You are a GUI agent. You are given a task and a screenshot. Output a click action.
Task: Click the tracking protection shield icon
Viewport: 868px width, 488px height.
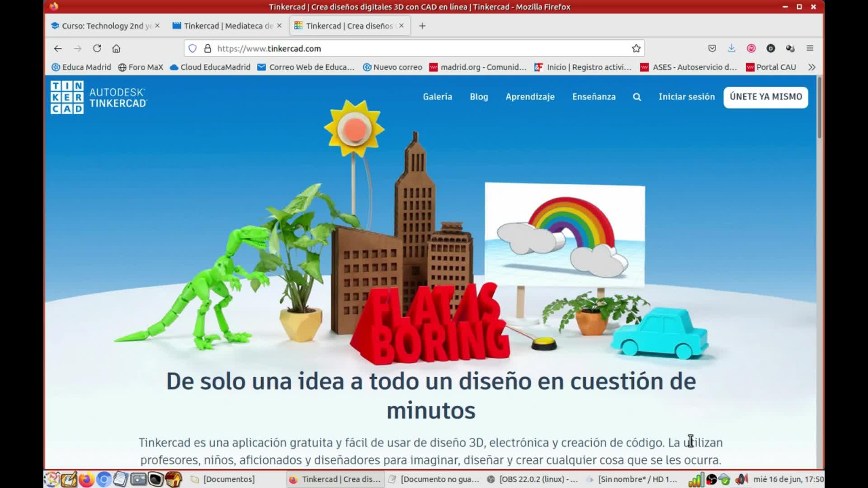tap(193, 48)
